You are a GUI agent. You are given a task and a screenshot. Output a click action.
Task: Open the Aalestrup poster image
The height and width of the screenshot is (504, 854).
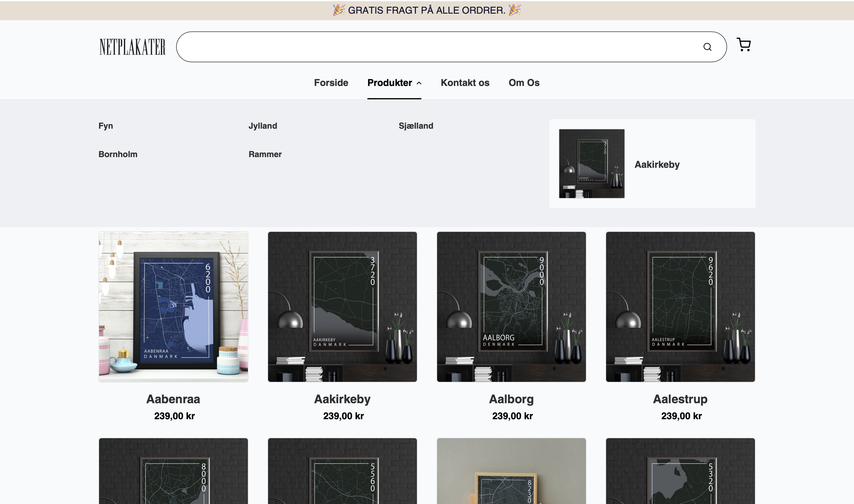[680, 307]
